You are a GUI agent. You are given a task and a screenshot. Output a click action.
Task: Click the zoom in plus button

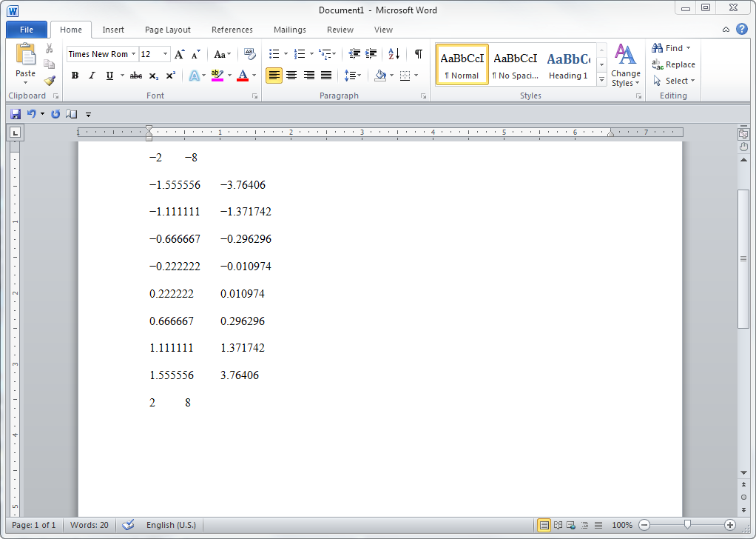730,525
